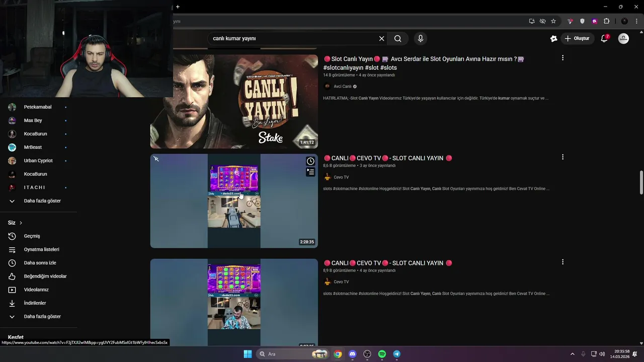Expand system tray hidden icons chevron
The width and height of the screenshot is (644, 362).
pos(572,354)
